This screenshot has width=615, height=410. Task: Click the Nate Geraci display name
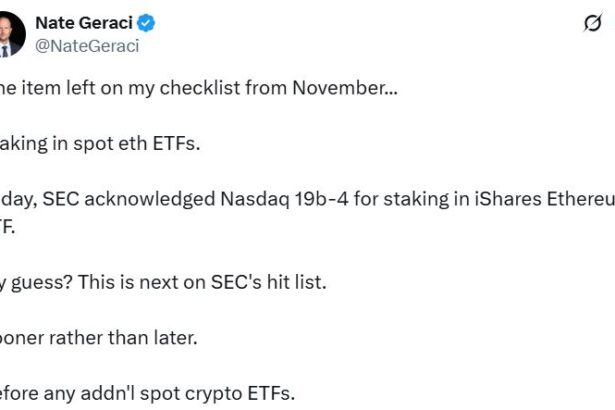[x=84, y=23]
